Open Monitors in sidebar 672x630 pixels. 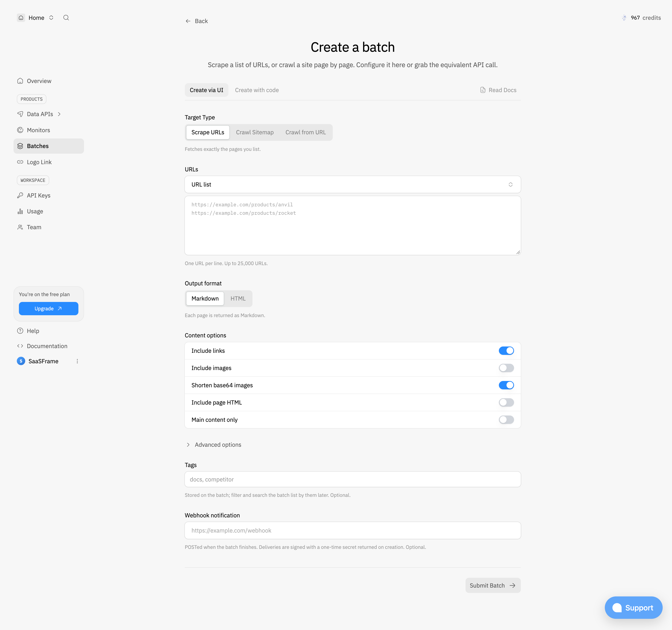tap(49, 130)
